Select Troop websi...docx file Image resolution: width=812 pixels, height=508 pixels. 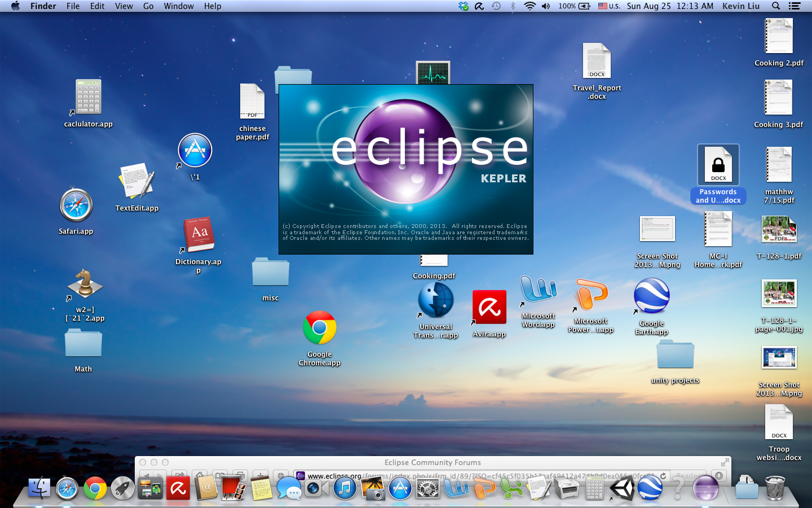779,422
